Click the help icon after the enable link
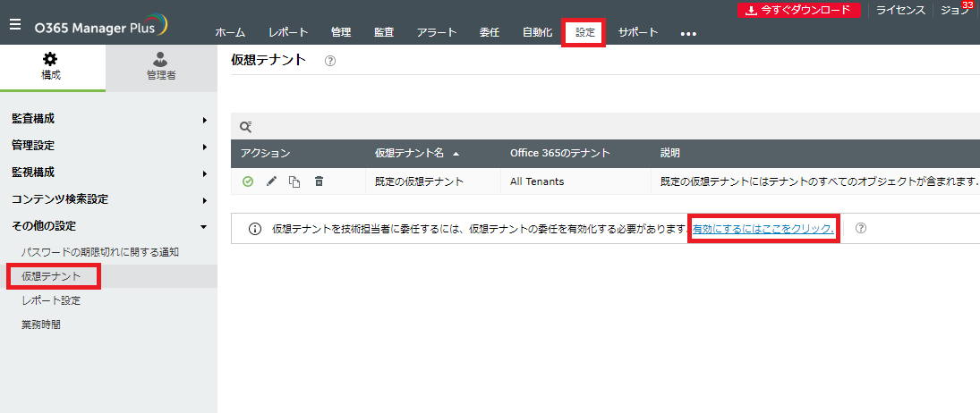Screen dimensions: 980x413 pyautogui.click(x=861, y=228)
